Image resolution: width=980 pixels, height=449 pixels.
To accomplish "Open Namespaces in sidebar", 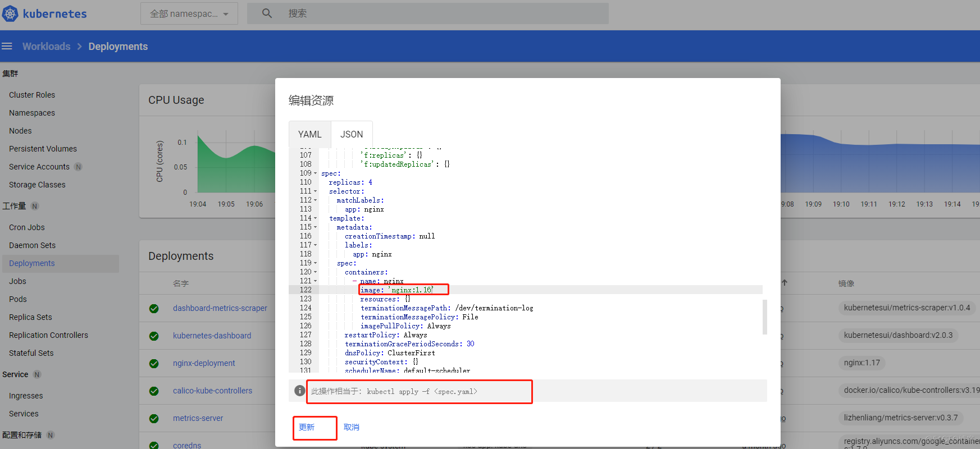I will tap(32, 113).
